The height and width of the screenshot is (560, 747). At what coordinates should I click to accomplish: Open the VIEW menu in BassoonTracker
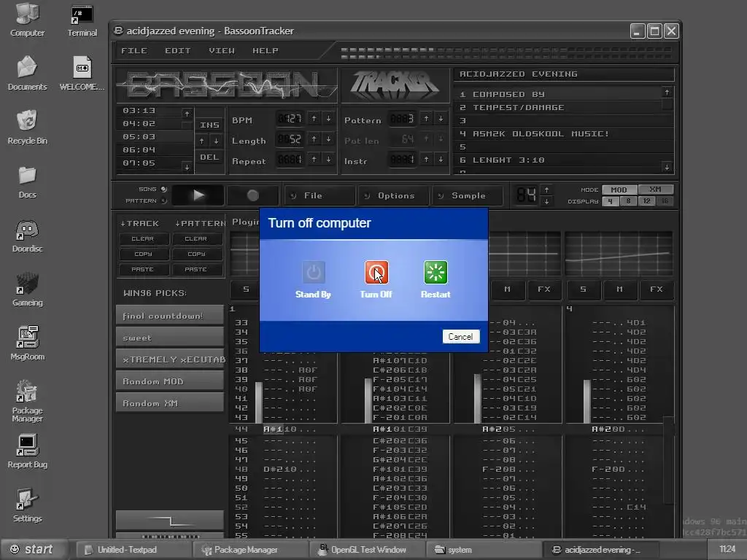(x=222, y=50)
